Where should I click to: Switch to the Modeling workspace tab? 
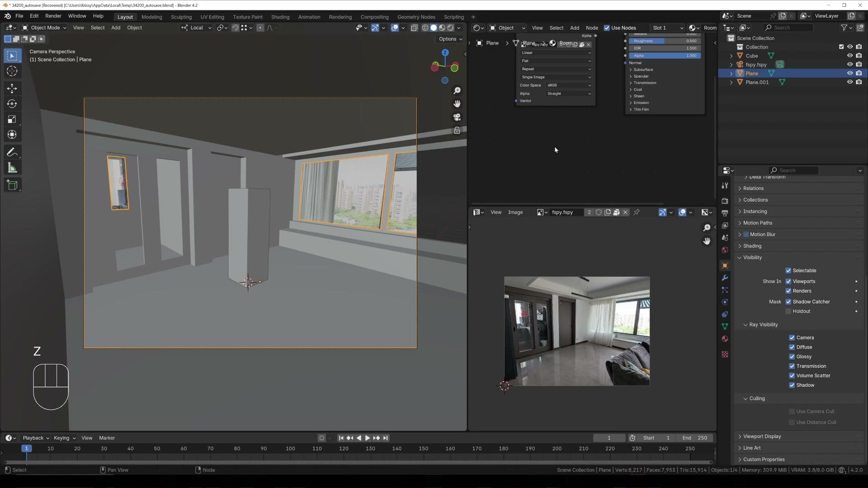(152, 17)
